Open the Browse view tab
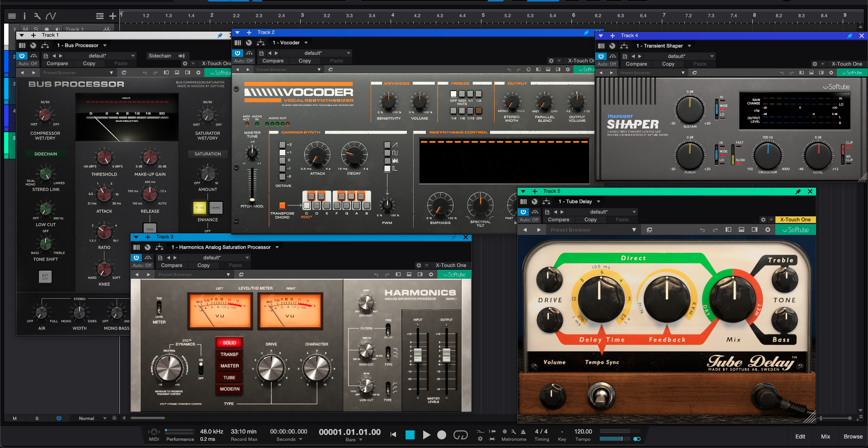This screenshot has width=868, height=448. [853, 437]
